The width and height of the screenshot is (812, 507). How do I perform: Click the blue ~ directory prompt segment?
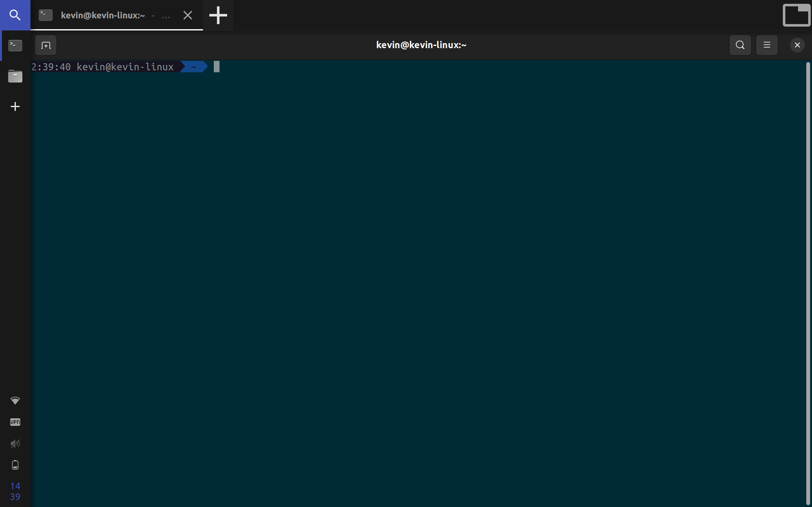pyautogui.click(x=193, y=67)
